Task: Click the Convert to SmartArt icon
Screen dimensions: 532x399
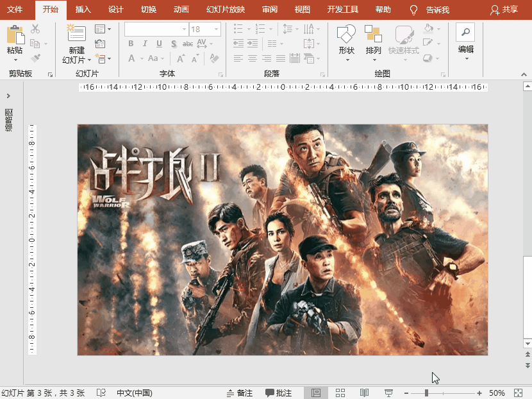Action: 308,58
